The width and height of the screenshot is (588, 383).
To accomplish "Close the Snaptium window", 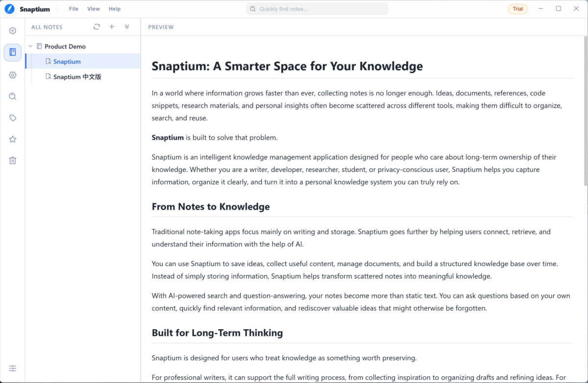I will [576, 9].
